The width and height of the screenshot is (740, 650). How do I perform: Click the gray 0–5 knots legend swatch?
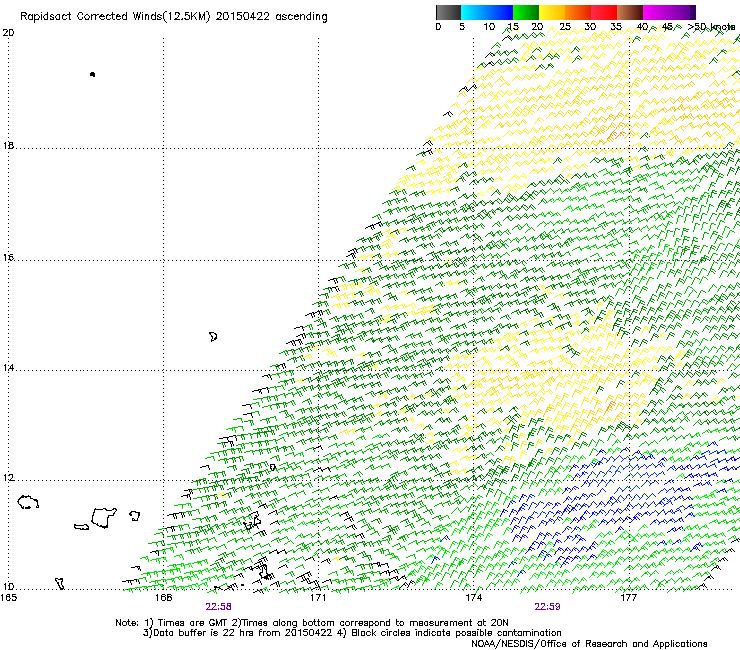448,12
